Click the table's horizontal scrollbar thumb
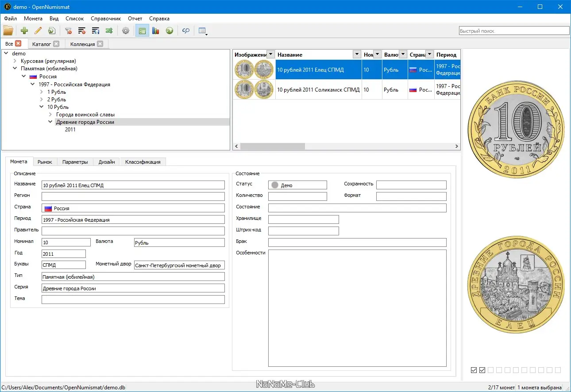 [x=273, y=146]
